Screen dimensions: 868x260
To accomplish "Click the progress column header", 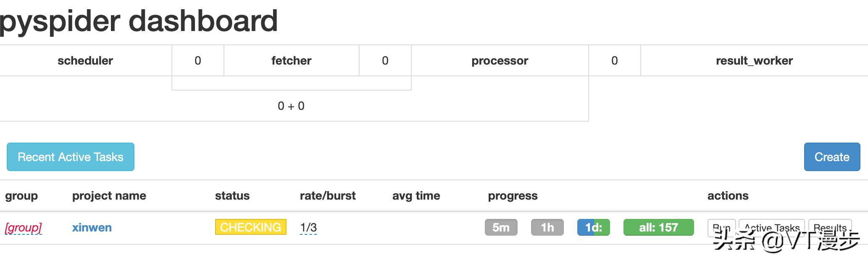I will (x=513, y=195).
